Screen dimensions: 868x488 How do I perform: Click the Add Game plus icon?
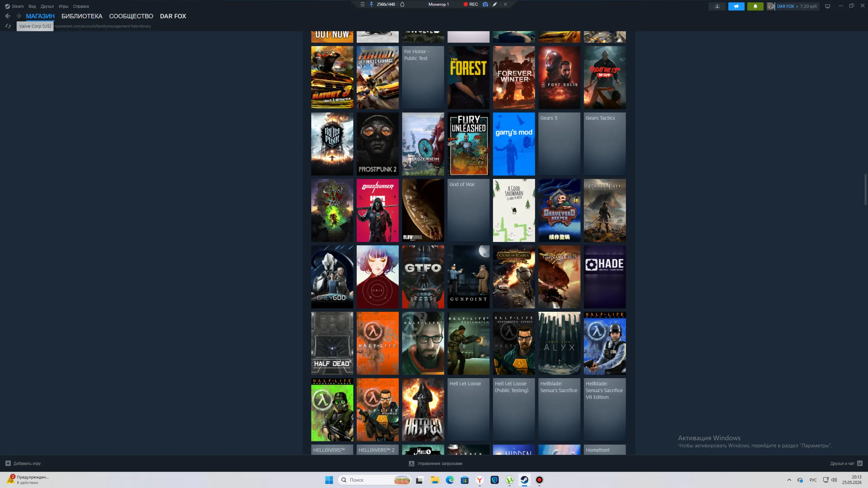pos(8,463)
